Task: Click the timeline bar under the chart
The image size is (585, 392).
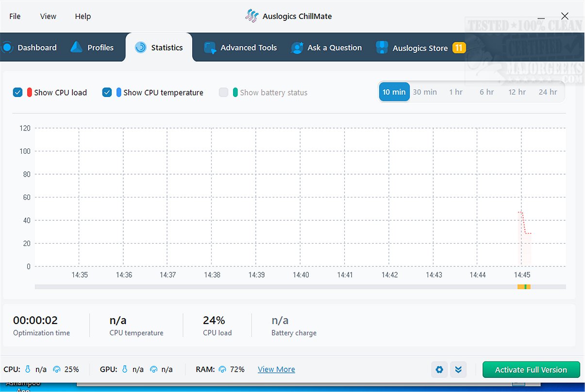Action: point(300,287)
